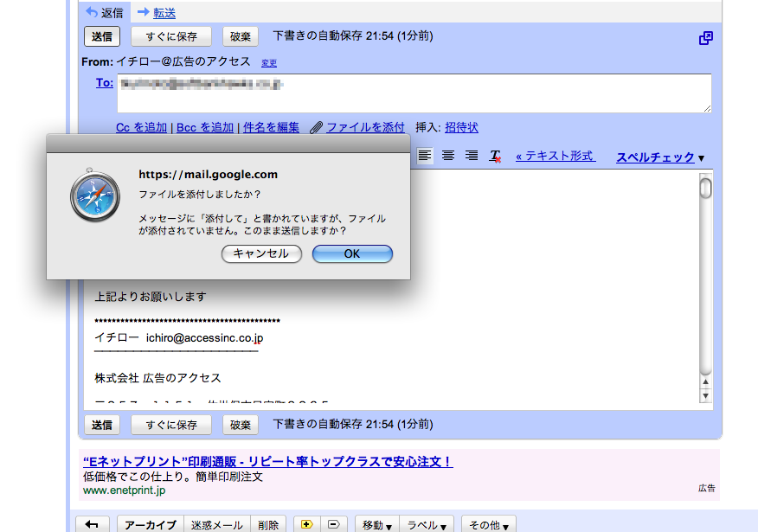The height and width of the screenshot is (532, 758).
Task: Click the forward arrow icon
Action: tap(144, 12)
